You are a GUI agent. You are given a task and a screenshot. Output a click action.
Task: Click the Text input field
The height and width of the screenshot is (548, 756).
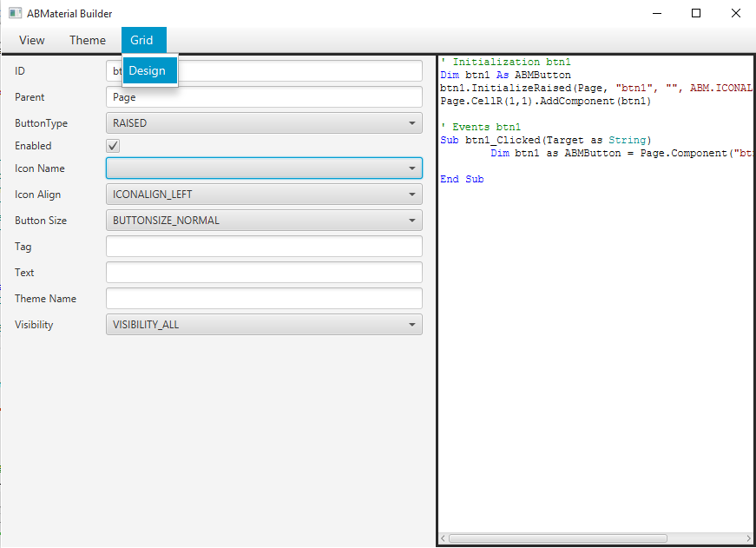(264, 273)
